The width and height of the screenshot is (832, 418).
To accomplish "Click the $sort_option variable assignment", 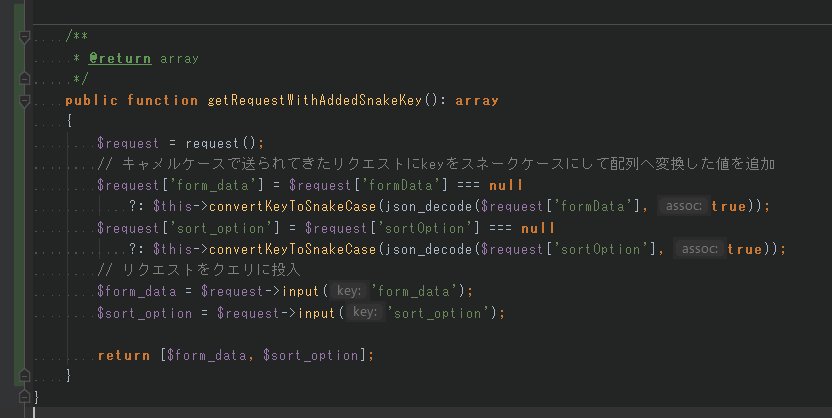I will click(143, 313).
